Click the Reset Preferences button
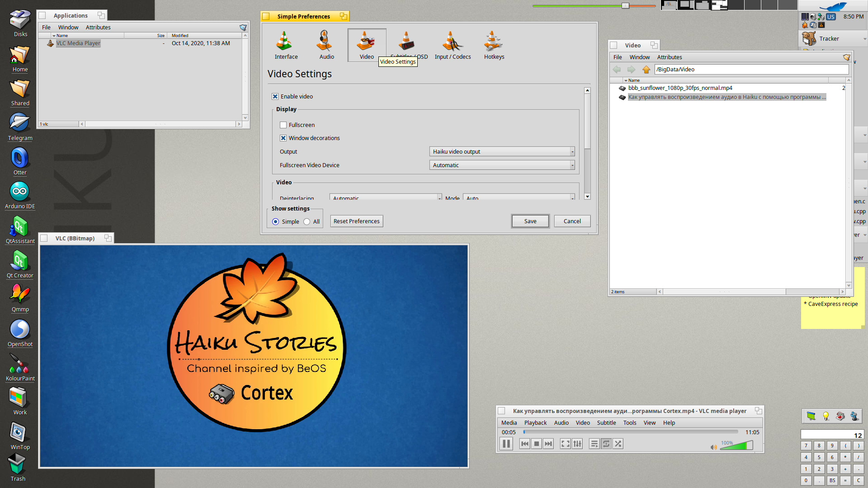The height and width of the screenshot is (488, 868). 356,221
